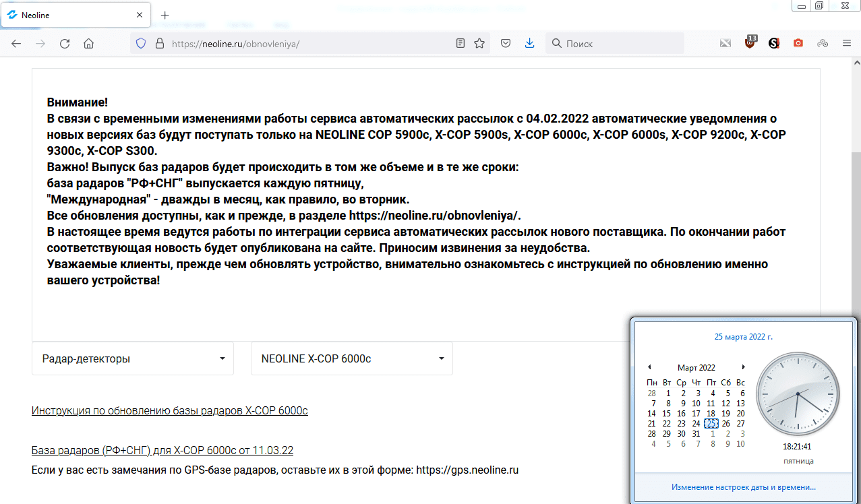The width and height of the screenshot is (861, 504).
Task: Open the Firefox hamburger menu
Action: 847,43
